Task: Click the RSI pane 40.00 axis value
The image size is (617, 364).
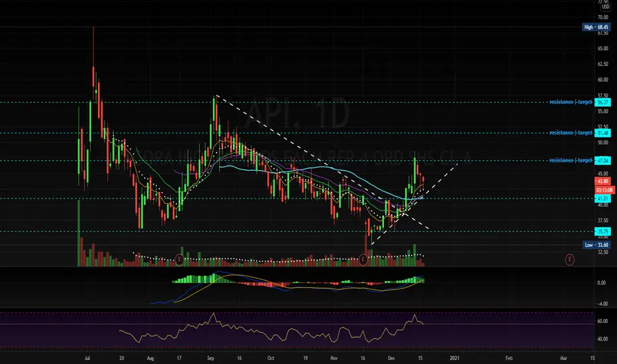Action: pos(603,339)
